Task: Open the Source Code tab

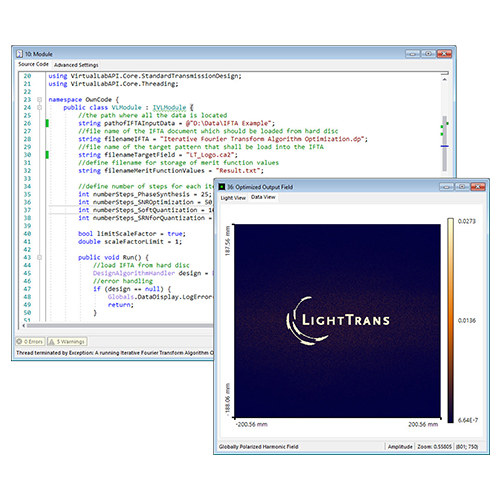Action: 33,64
